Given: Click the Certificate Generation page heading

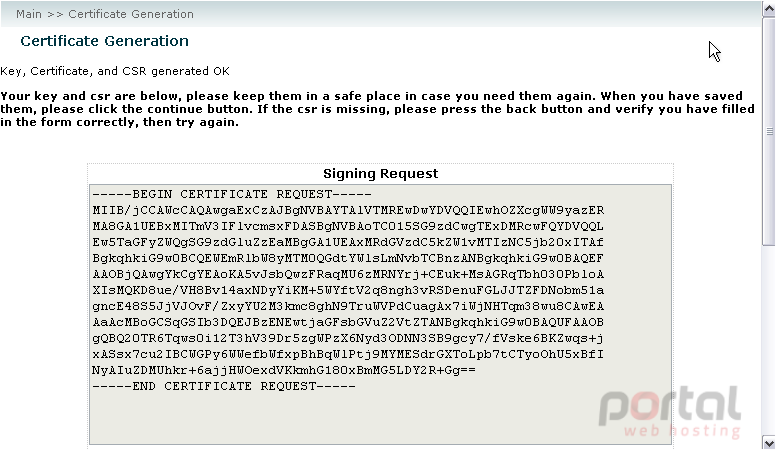Looking at the screenshot, I should click(x=104, y=41).
